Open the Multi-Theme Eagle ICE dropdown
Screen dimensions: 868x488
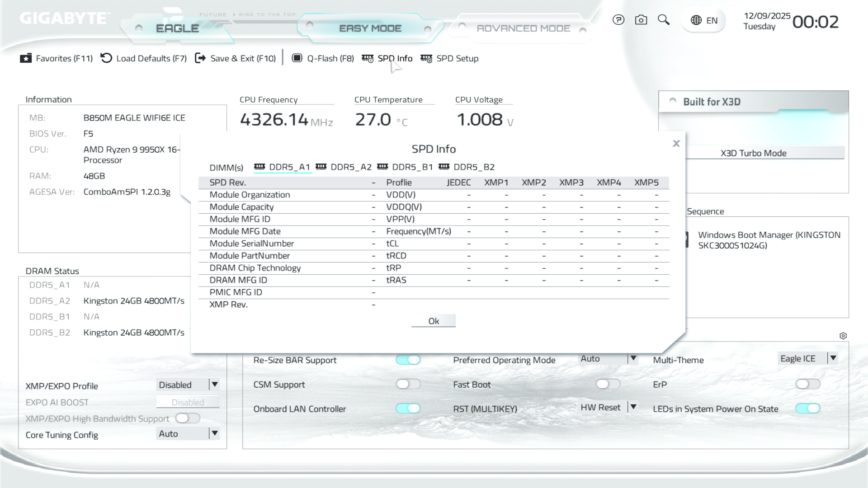(x=833, y=358)
